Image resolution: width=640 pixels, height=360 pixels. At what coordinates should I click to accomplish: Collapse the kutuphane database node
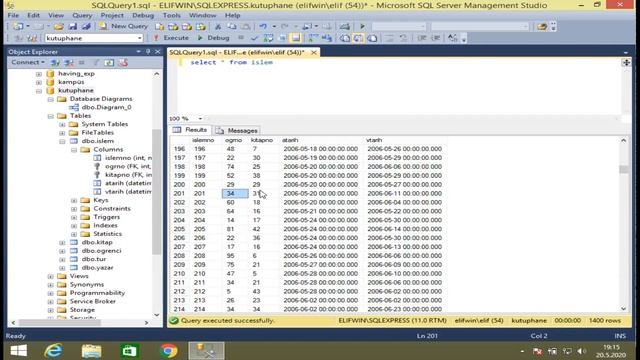39,91
